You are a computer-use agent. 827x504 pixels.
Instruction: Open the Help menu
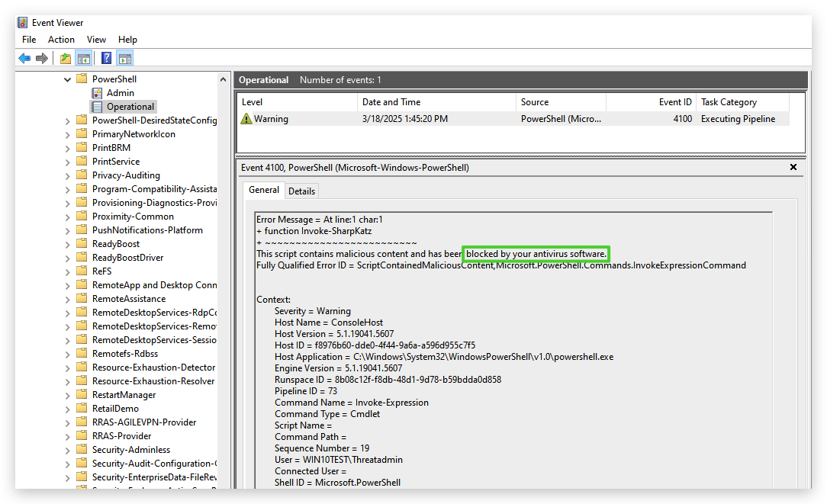tap(127, 40)
